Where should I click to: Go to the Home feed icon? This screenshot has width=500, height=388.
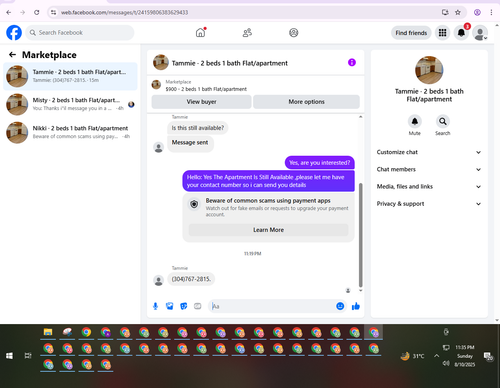(200, 33)
